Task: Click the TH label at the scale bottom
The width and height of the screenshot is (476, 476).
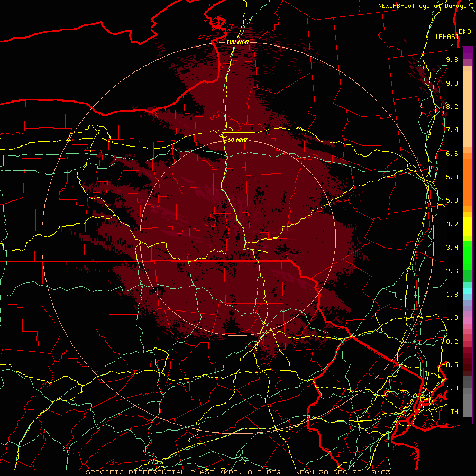Action: pos(454,412)
